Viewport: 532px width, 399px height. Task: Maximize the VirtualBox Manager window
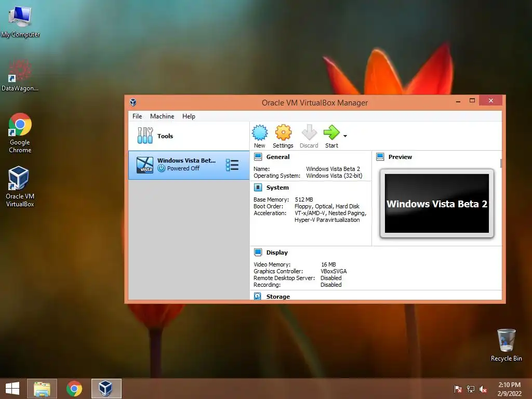click(x=472, y=100)
